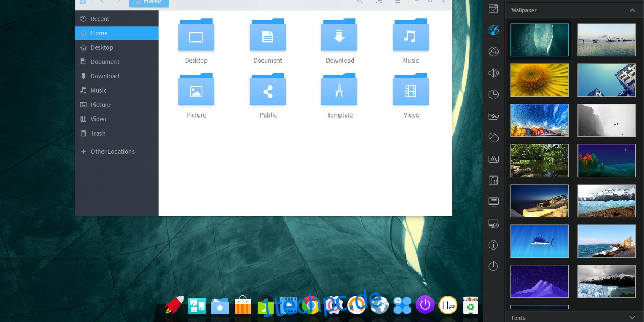Image resolution: width=644 pixels, height=322 pixels.
Task: Open the Desktop folder icon
Action: pyautogui.click(x=196, y=35)
